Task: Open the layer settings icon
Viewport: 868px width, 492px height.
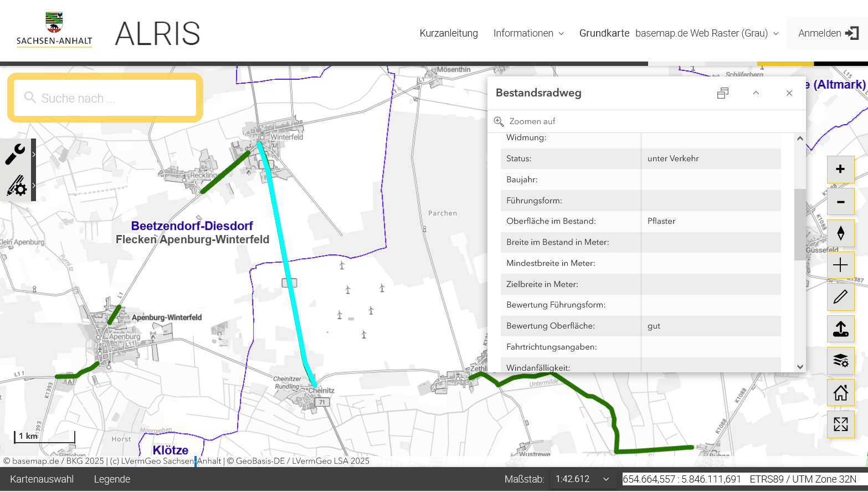Action: coord(840,361)
